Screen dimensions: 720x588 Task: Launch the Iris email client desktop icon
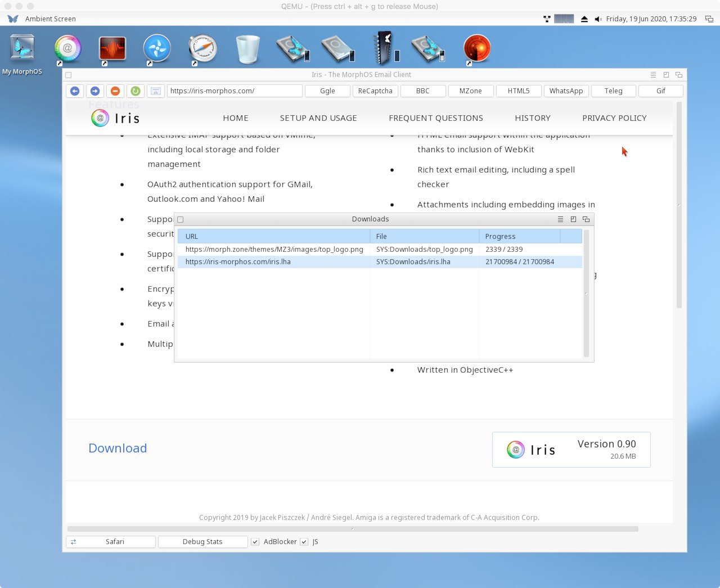(67, 49)
